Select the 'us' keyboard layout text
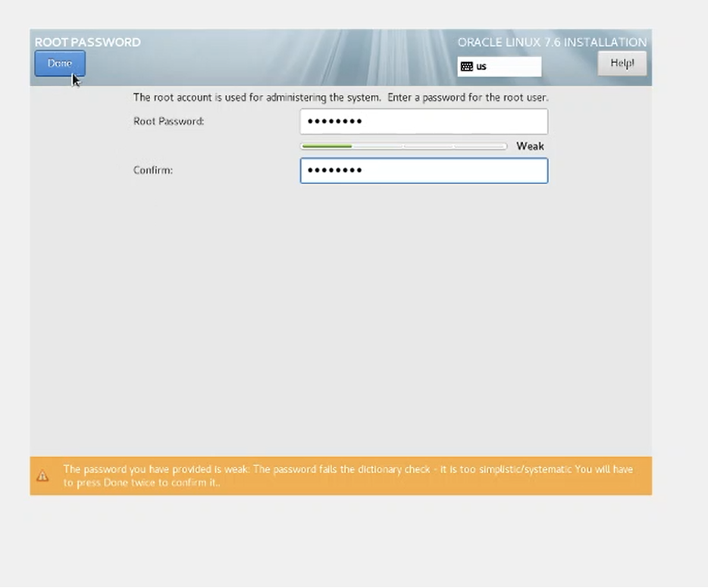 coord(482,67)
